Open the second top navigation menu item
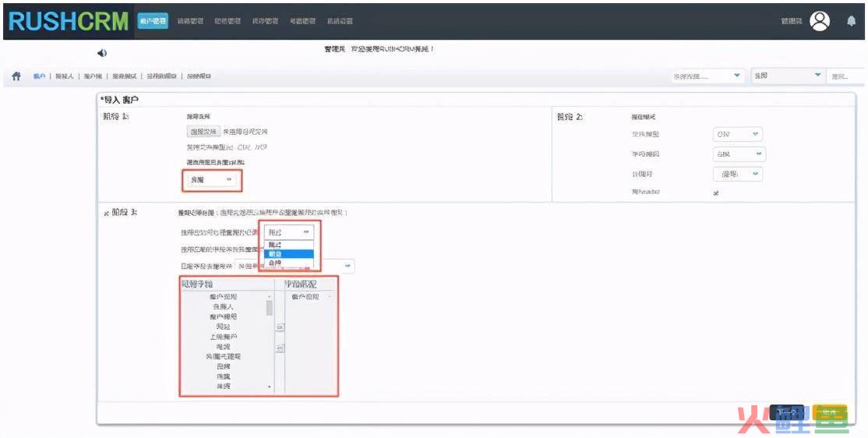Viewport: 868px width, 438px height. [191, 21]
